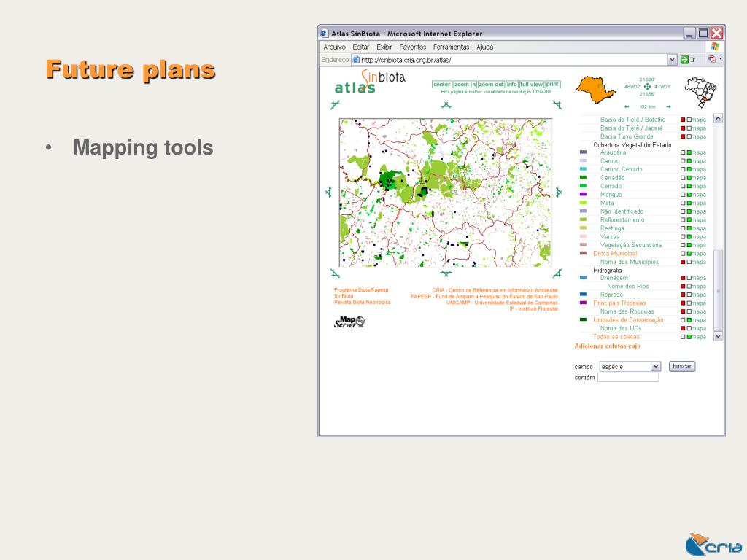Click the São Paulo state locator map
747x560 pixels.
(x=595, y=89)
